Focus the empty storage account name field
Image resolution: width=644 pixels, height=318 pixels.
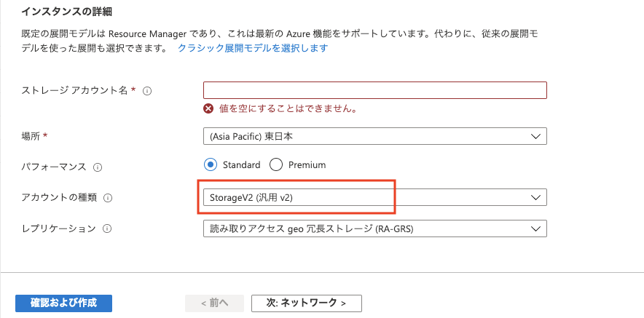pyautogui.click(x=375, y=90)
